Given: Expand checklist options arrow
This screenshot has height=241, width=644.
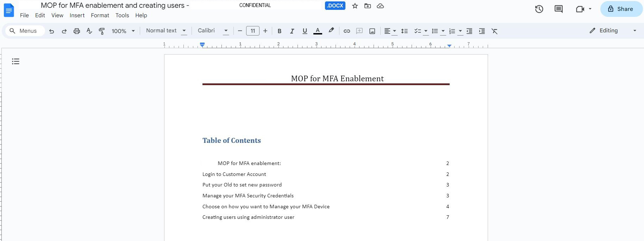Looking at the screenshot, I should (x=426, y=31).
